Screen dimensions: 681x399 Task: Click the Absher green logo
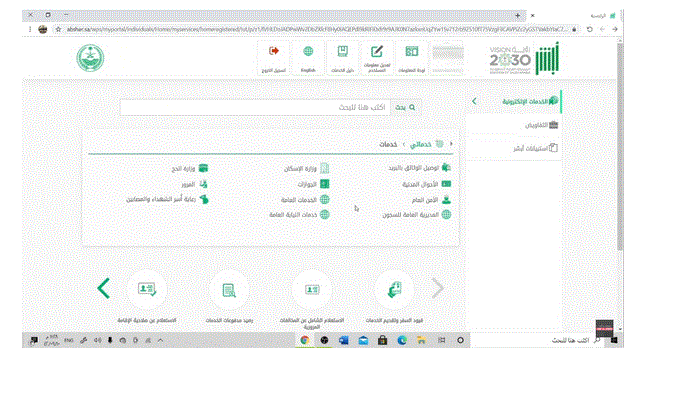pos(547,59)
